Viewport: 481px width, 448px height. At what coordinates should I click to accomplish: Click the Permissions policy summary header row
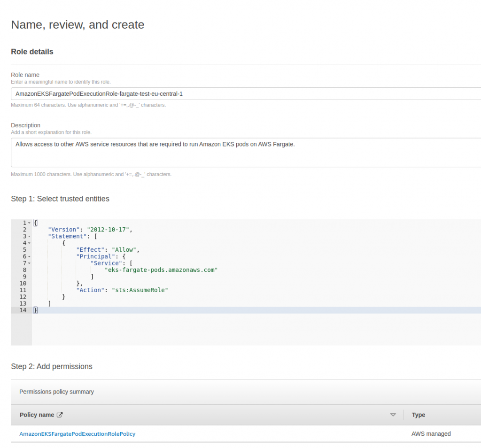pos(56,391)
